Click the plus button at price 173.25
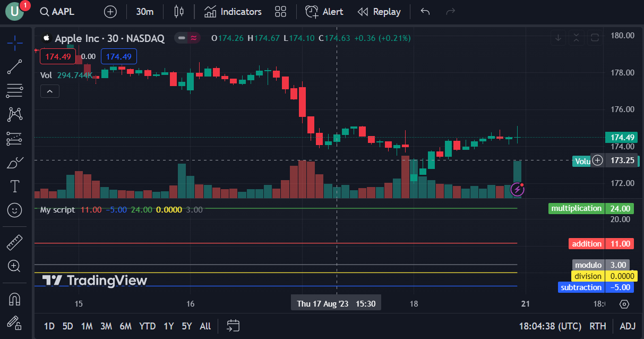The height and width of the screenshot is (339, 644). [x=598, y=160]
